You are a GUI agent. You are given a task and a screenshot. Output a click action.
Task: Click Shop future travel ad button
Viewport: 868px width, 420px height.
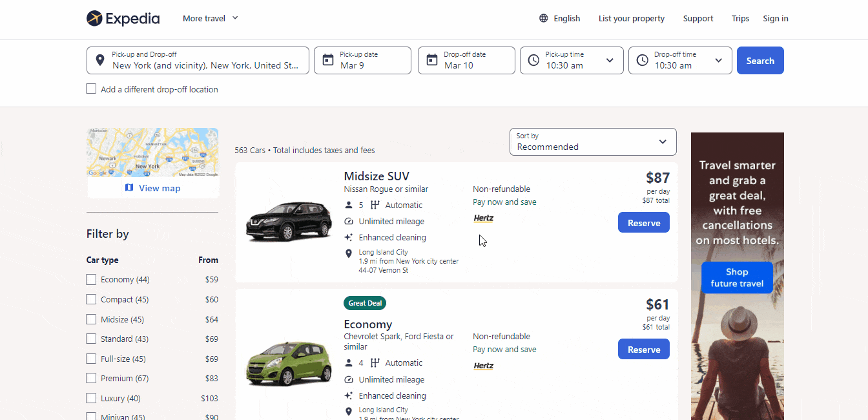pyautogui.click(x=736, y=277)
